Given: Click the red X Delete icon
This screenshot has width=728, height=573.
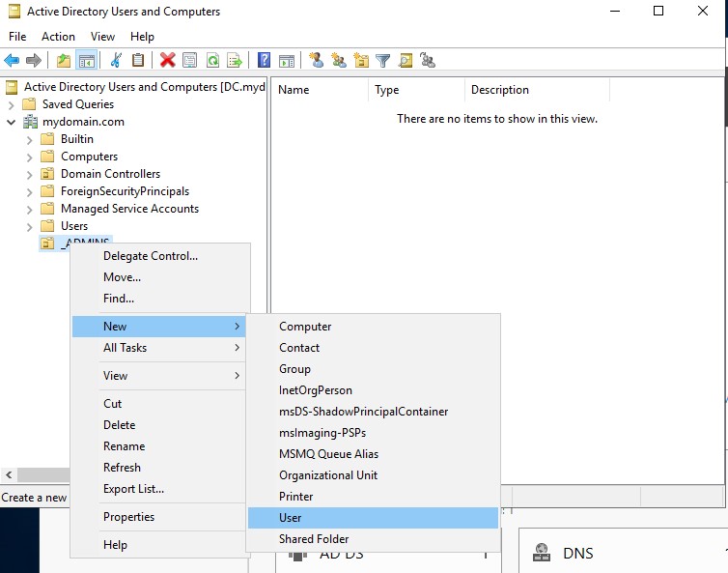Looking at the screenshot, I should coord(167,61).
